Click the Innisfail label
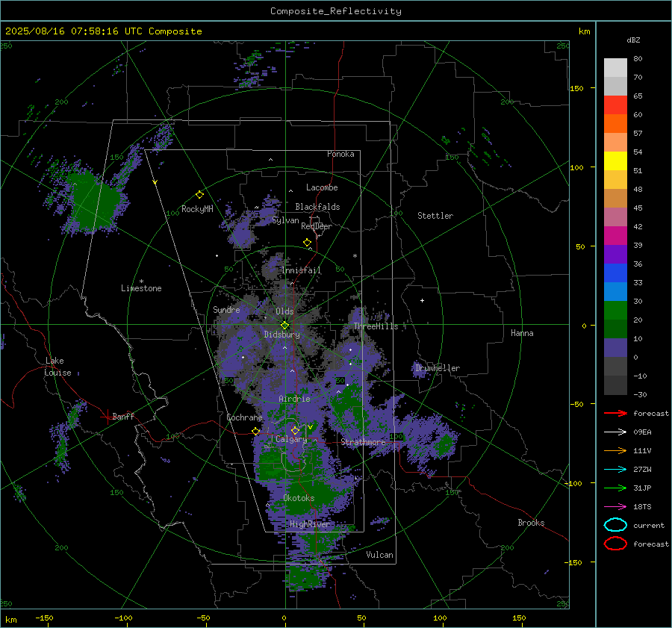Screen dimensions: 672x628 click(302, 270)
